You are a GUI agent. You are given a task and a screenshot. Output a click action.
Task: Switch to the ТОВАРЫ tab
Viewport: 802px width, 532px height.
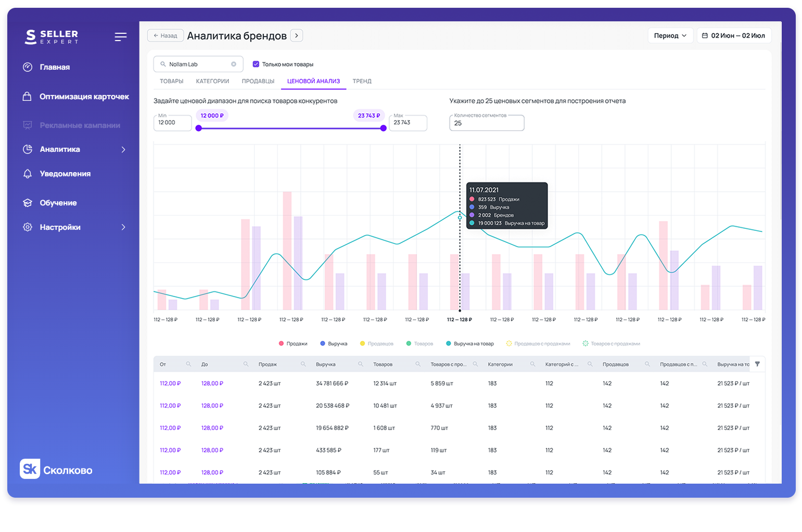click(x=171, y=81)
